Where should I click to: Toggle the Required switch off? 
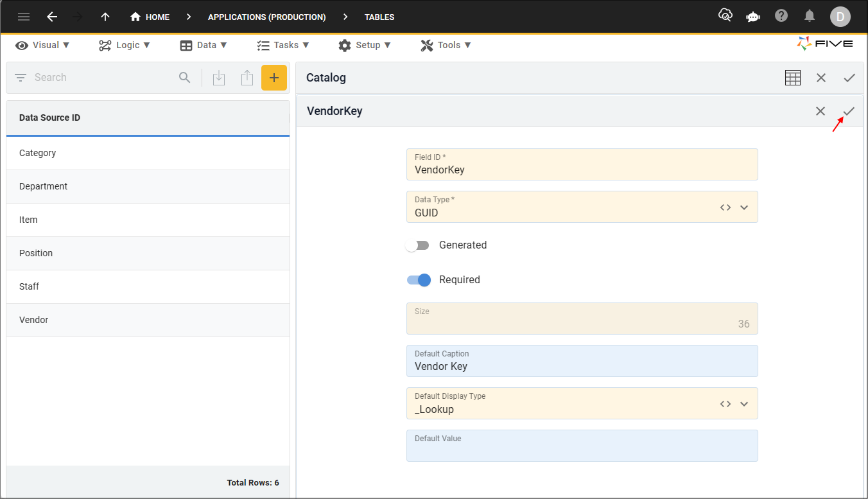419,280
